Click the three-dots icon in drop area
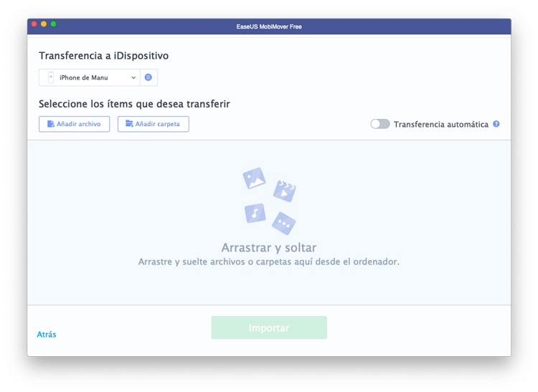This screenshot has width=538, height=392. point(284,224)
